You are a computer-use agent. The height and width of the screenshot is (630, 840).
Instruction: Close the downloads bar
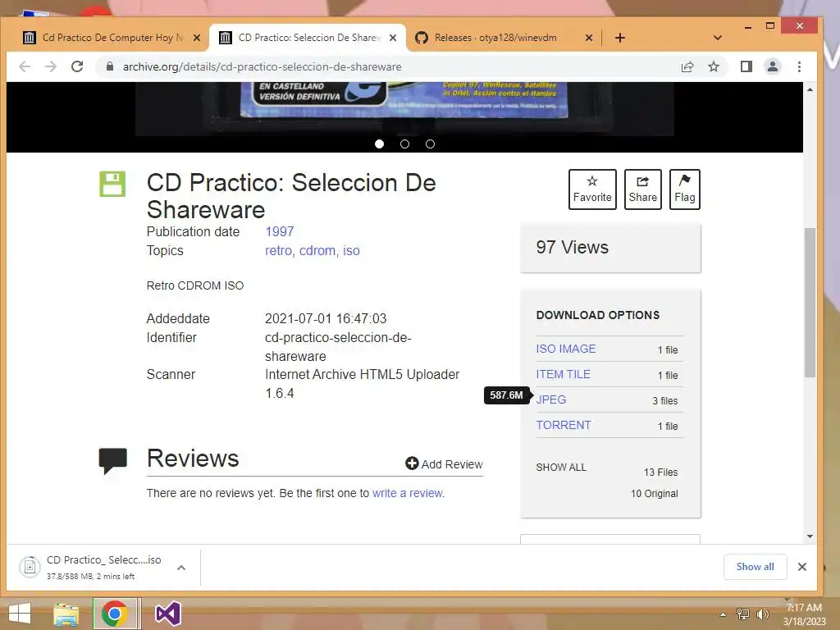[x=802, y=567]
